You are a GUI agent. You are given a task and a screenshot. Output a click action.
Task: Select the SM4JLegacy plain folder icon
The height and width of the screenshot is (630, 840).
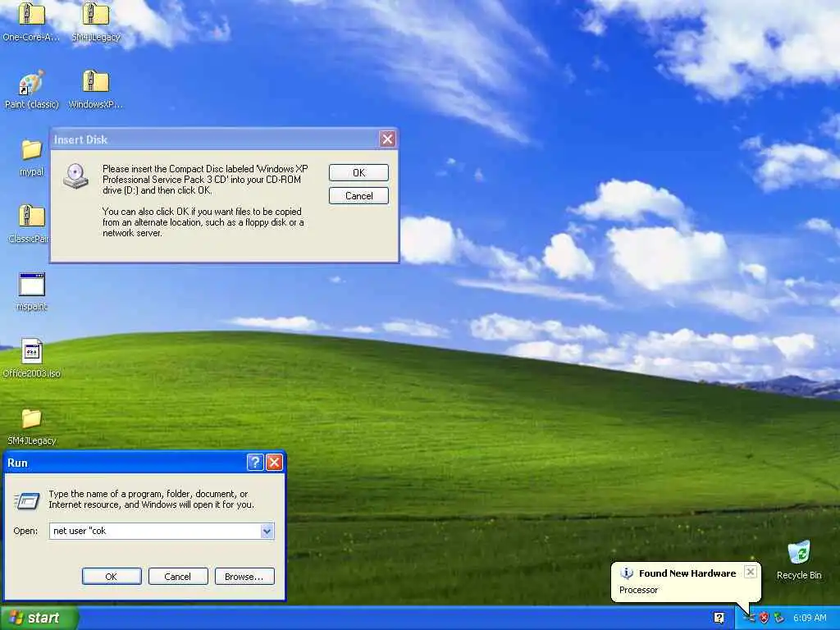(31, 418)
